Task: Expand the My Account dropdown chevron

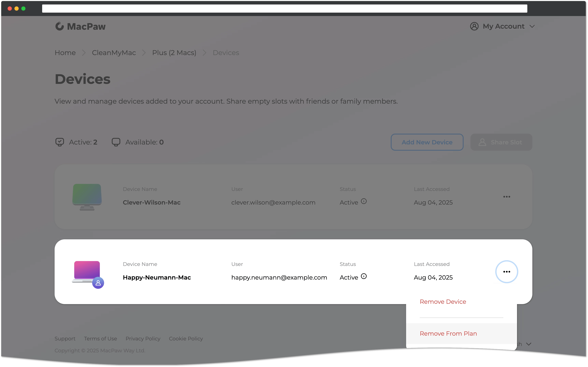Action: point(532,26)
